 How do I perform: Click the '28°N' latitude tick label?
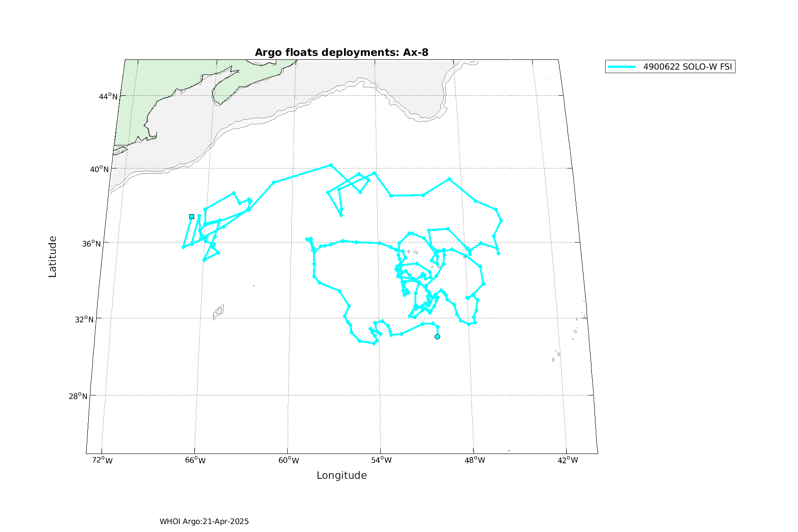[x=78, y=396]
